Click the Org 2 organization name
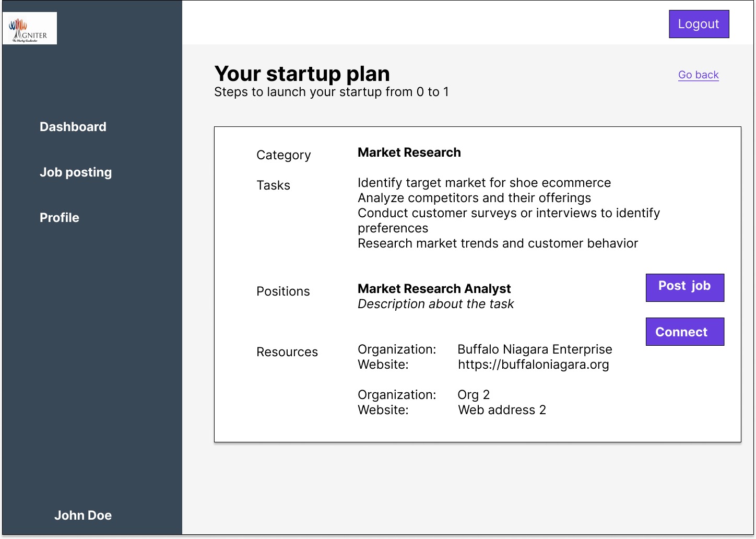 pos(474,395)
